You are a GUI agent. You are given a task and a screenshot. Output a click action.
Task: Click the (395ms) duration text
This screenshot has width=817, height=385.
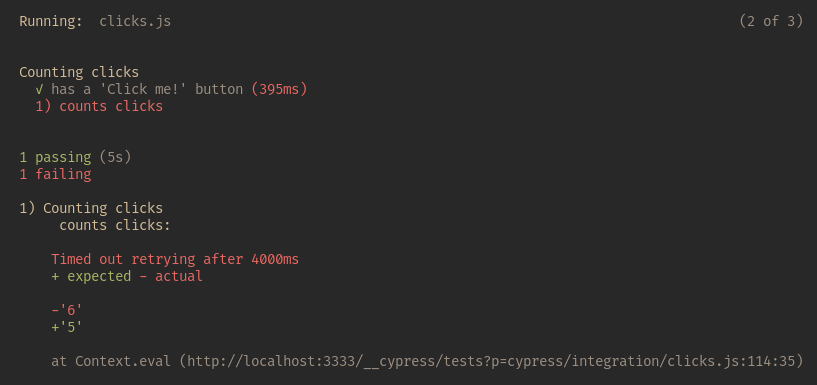[279, 90]
